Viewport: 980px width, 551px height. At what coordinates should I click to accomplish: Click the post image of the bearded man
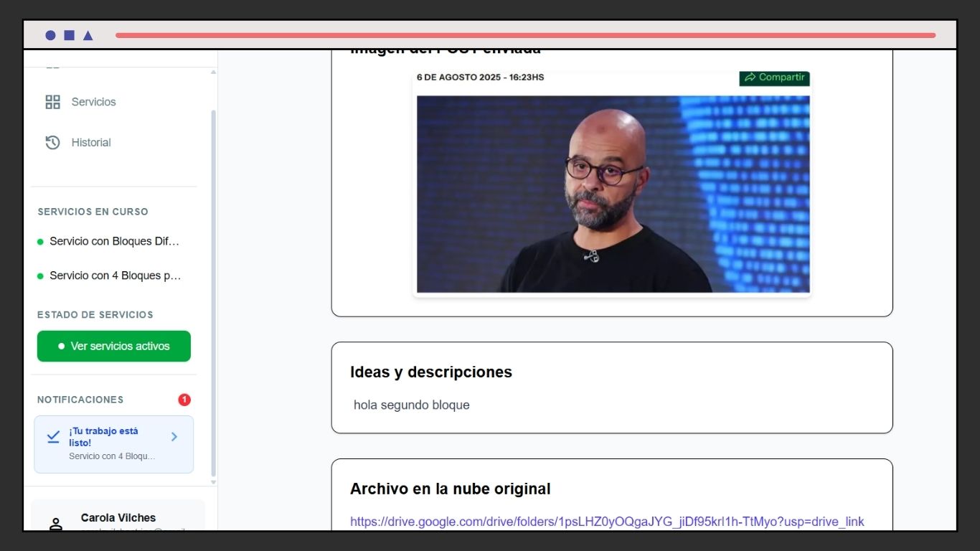point(612,194)
